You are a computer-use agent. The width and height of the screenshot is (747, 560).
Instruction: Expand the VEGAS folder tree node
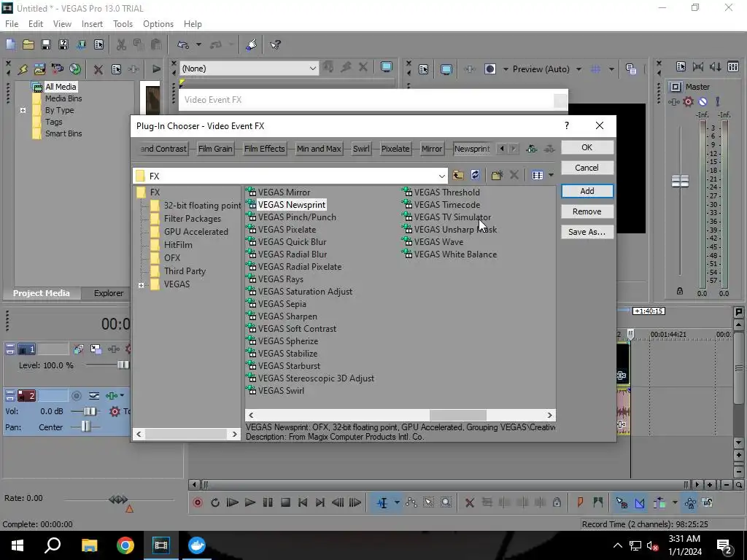(141, 285)
